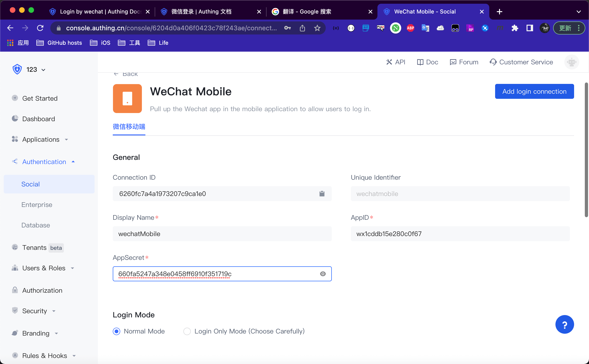
Task: Toggle AppSecret visibility eye icon
Action: [x=323, y=274]
